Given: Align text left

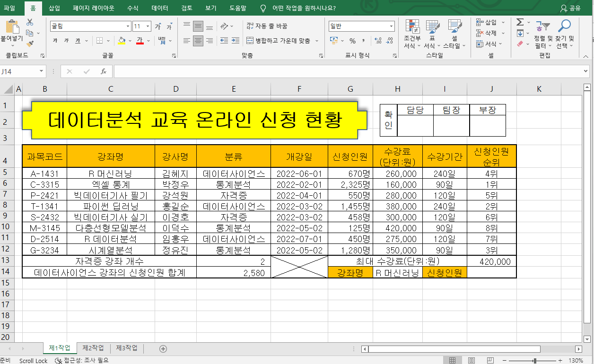Looking at the screenshot, I should pyautogui.click(x=187, y=41).
